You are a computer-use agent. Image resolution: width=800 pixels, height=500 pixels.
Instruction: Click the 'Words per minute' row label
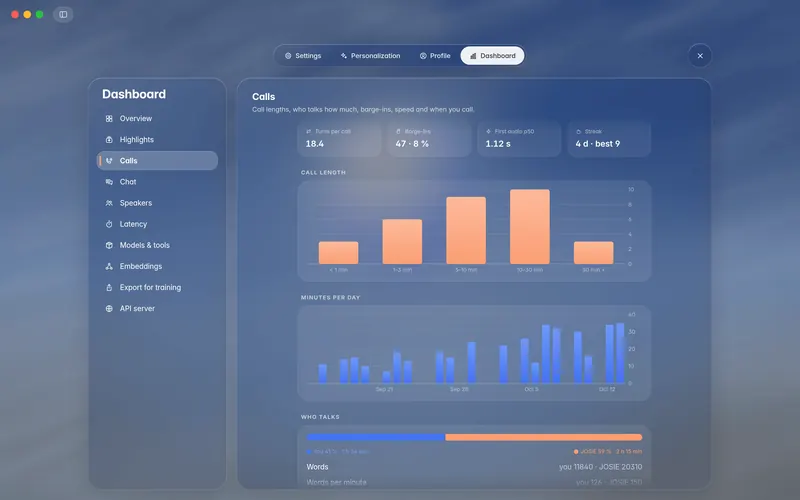pyautogui.click(x=336, y=482)
